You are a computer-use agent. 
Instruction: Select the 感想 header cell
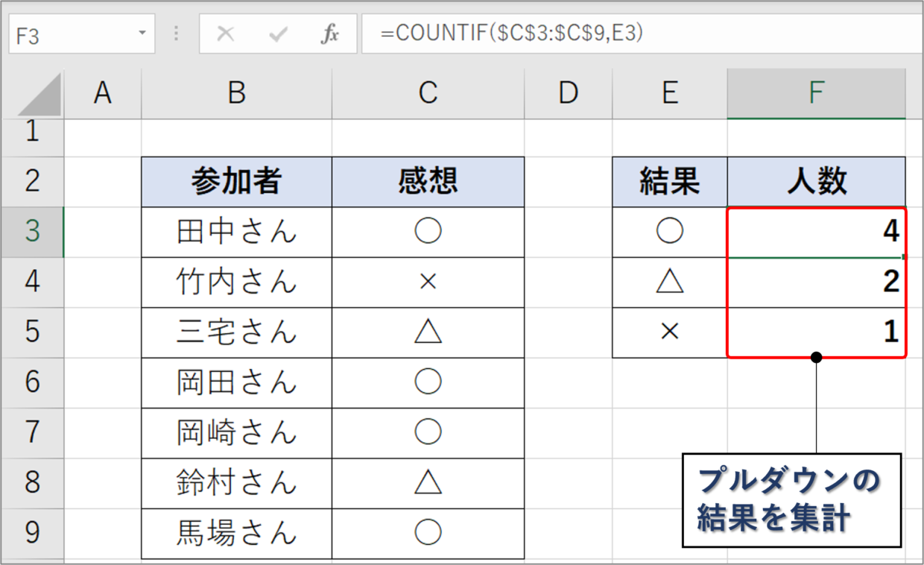click(428, 182)
